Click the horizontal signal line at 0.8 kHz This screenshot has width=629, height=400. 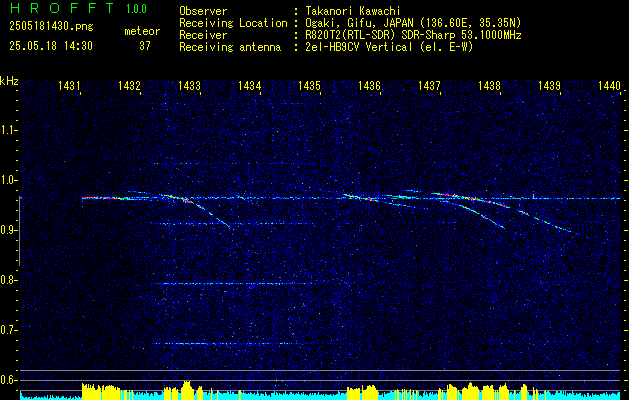tap(232, 284)
